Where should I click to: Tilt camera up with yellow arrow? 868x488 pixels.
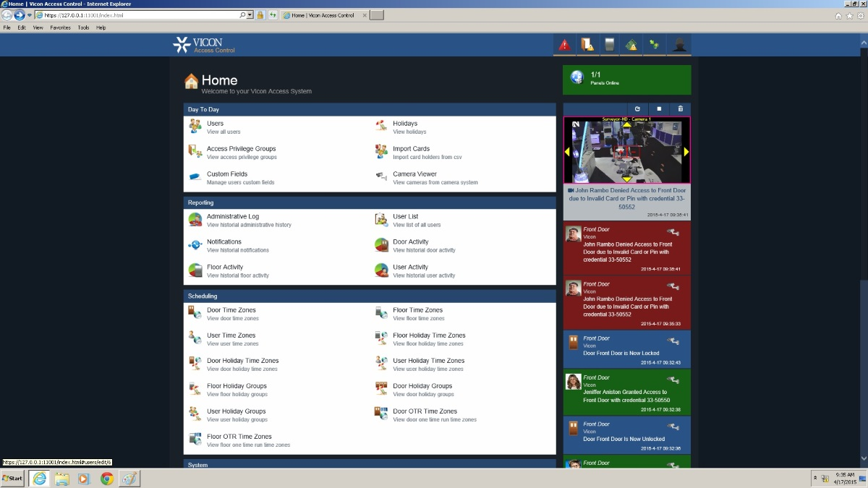627,125
